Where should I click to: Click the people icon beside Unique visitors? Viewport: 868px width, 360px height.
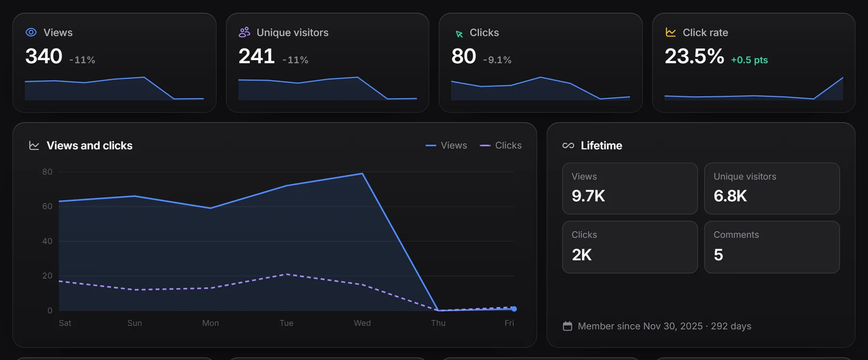click(244, 32)
